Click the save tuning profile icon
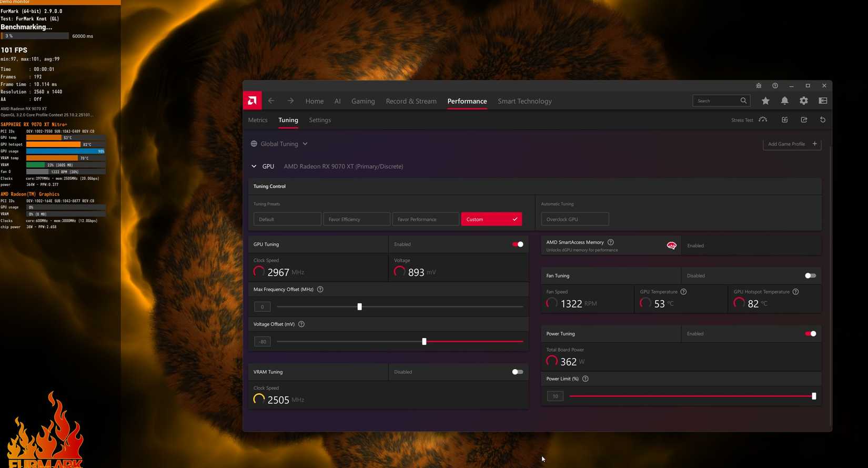This screenshot has width=868, height=468. (x=804, y=120)
